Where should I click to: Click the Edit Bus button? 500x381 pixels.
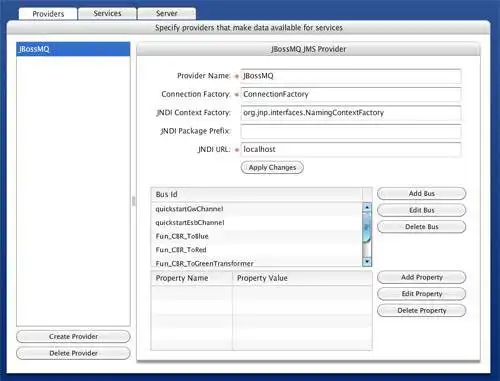[421, 210]
